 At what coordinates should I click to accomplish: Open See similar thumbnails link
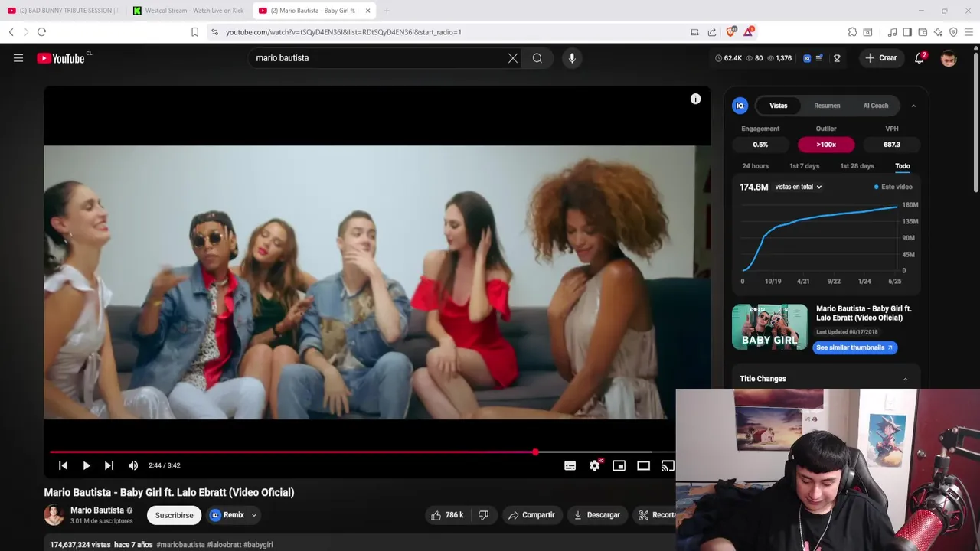(854, 347)
